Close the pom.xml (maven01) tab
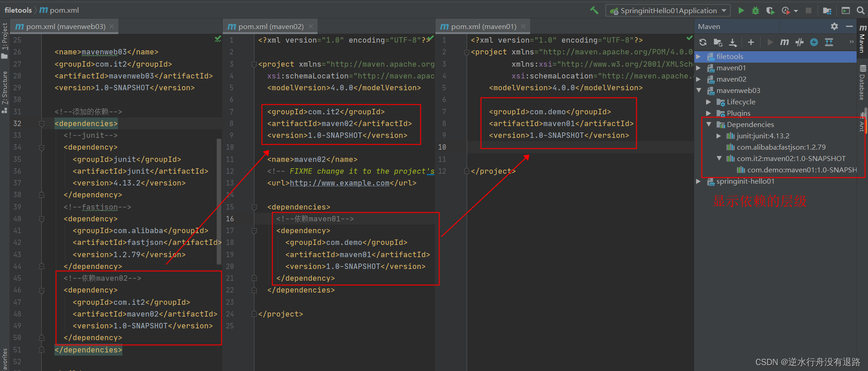Viewport: 868px width, 371px height. click(523, 26)
